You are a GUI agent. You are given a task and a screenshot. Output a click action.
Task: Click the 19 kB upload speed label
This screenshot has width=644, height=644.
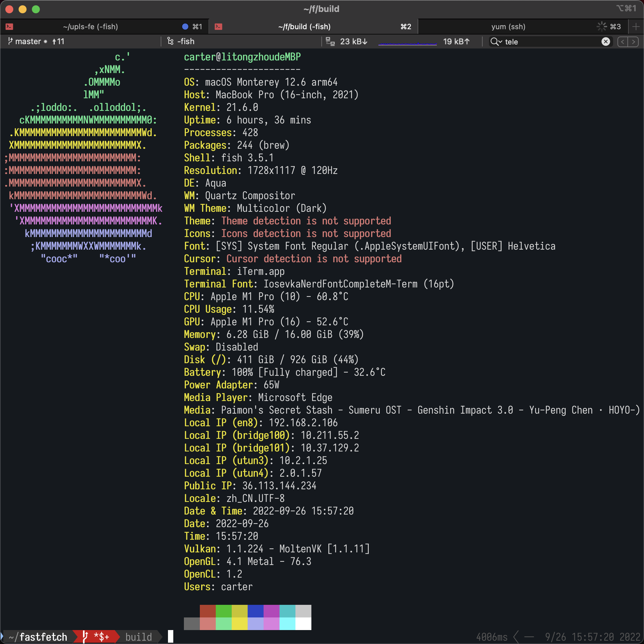tap(456, 41)
